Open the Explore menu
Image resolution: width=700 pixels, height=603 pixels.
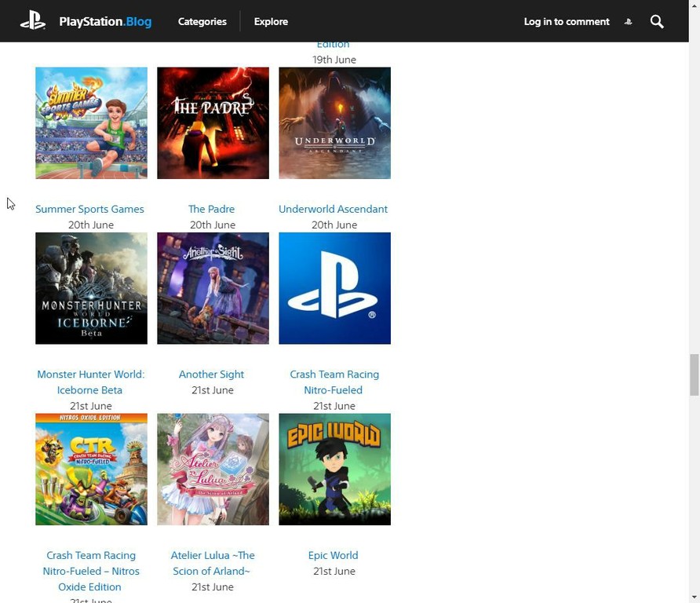[271, 21]
